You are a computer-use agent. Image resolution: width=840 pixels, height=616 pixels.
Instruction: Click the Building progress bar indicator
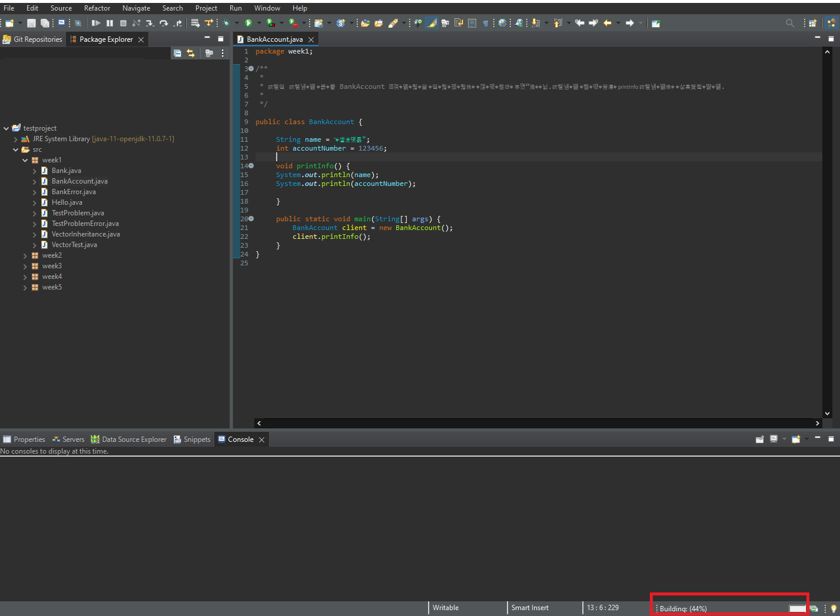coord(797,608)
